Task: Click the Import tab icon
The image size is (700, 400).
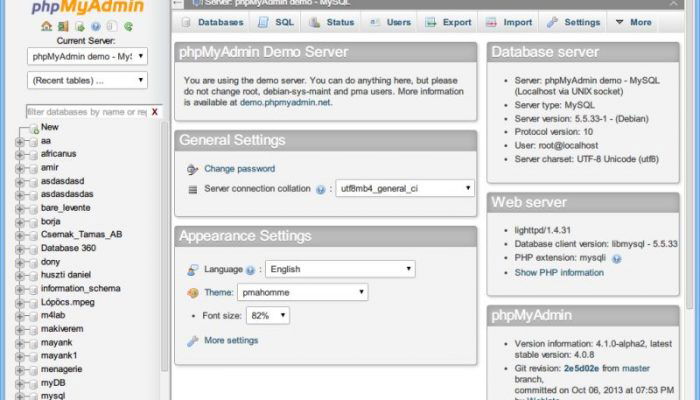Action: point(491,22)
